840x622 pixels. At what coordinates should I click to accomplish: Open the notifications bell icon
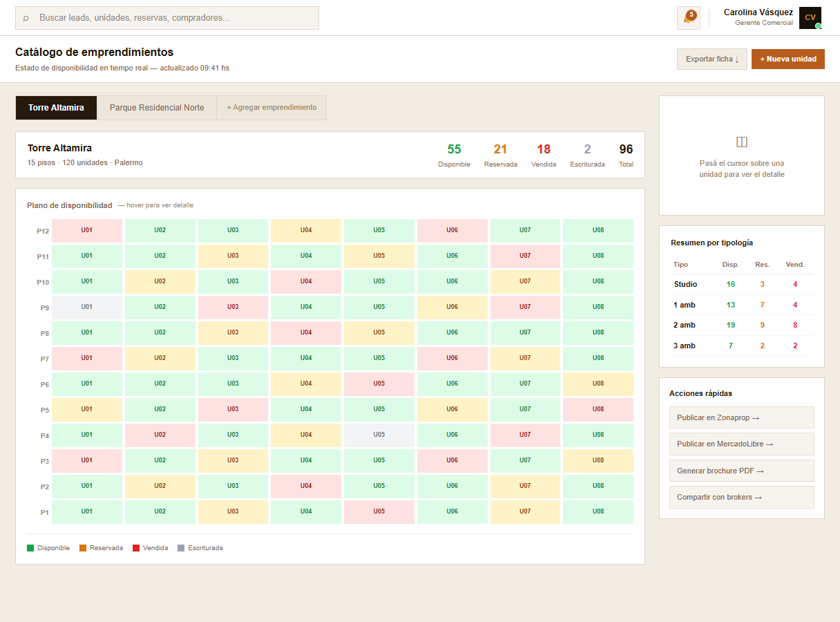688,18
